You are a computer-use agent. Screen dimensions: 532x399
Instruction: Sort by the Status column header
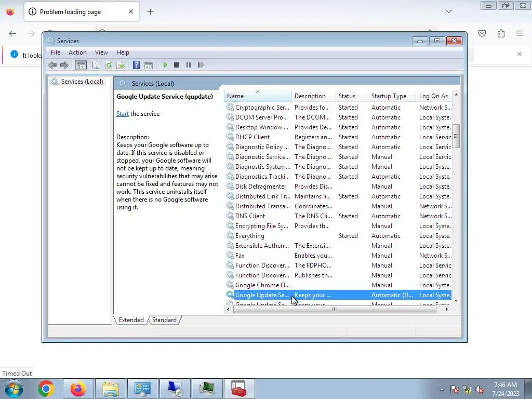click(x=352, y=96)
